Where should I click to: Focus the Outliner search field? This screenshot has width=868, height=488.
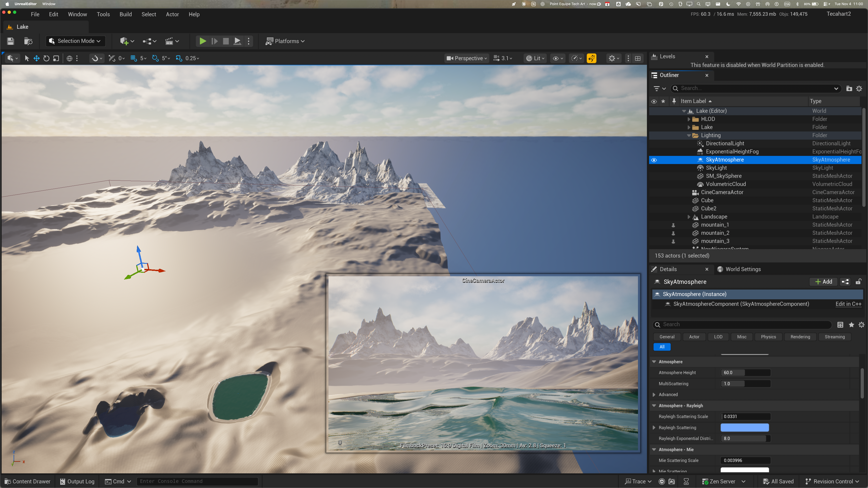756,88
